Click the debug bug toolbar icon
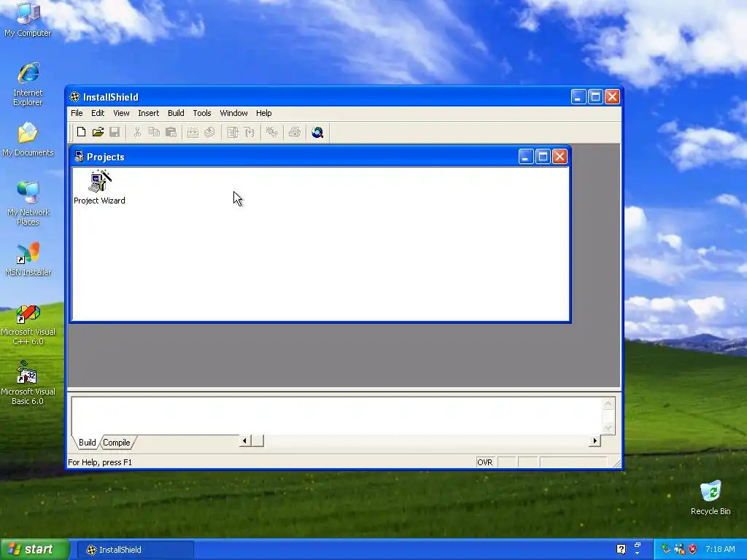 (x=272, y=132)
